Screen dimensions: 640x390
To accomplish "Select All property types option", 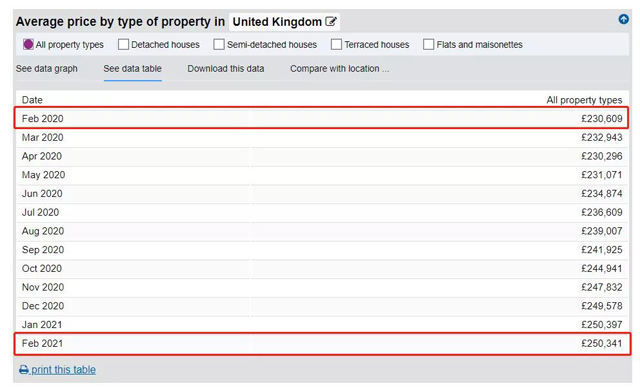I will point(28,44).
